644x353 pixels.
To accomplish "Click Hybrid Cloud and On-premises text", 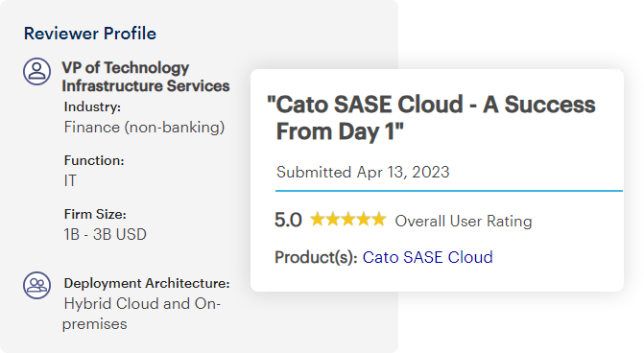I will click(142, 314).
